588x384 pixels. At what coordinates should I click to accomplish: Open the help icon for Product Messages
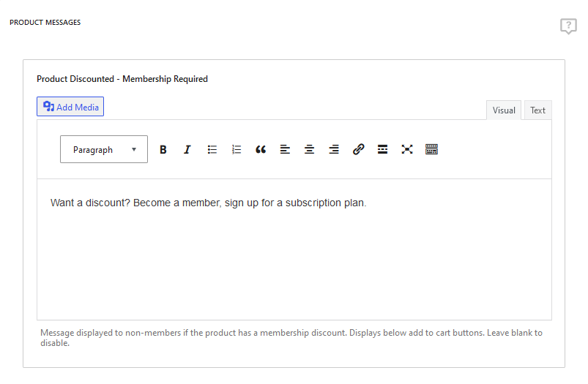click(x=568, y=26)
